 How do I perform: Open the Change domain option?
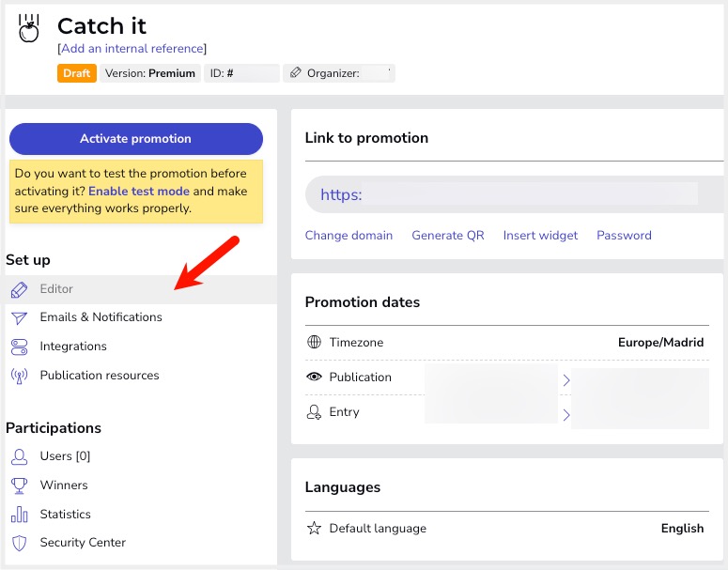[x=349, y=236]
